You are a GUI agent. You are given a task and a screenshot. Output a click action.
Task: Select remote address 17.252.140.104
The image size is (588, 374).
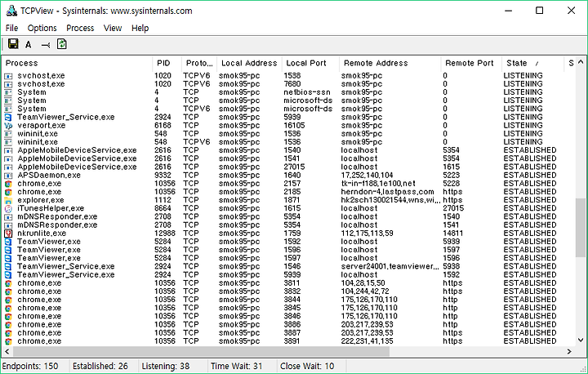[367, 176]
